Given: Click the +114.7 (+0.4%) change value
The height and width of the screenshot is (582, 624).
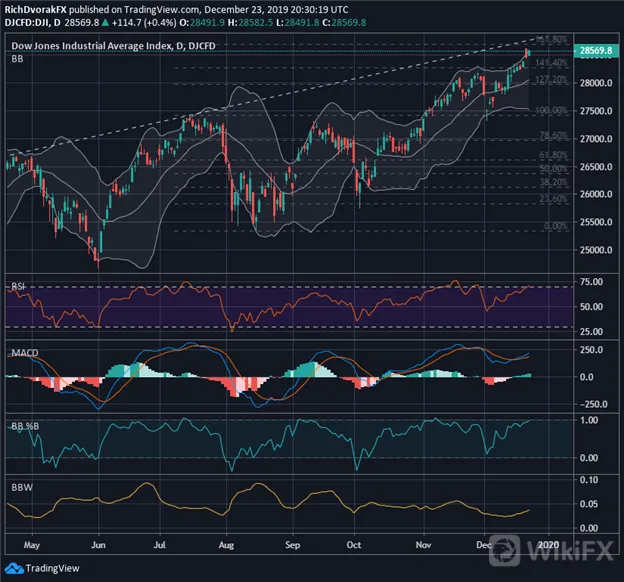Looking at the screenshot, I should point(144,23).
